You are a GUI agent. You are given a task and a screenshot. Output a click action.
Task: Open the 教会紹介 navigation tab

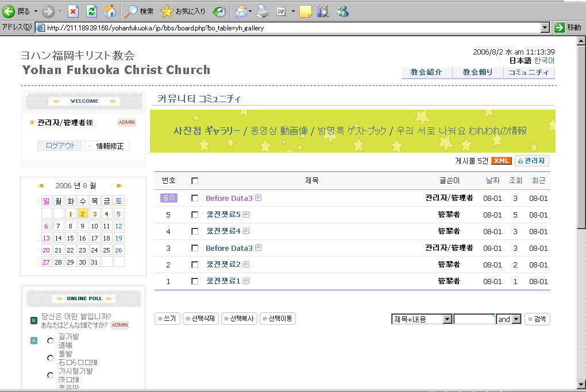tap(426, 72)
